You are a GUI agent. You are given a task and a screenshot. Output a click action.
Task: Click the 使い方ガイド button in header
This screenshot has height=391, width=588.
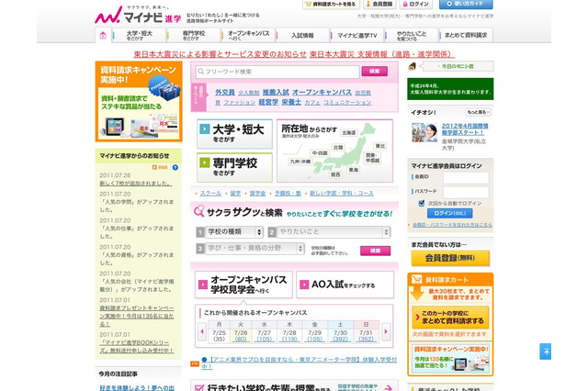(x=466, y=4)
